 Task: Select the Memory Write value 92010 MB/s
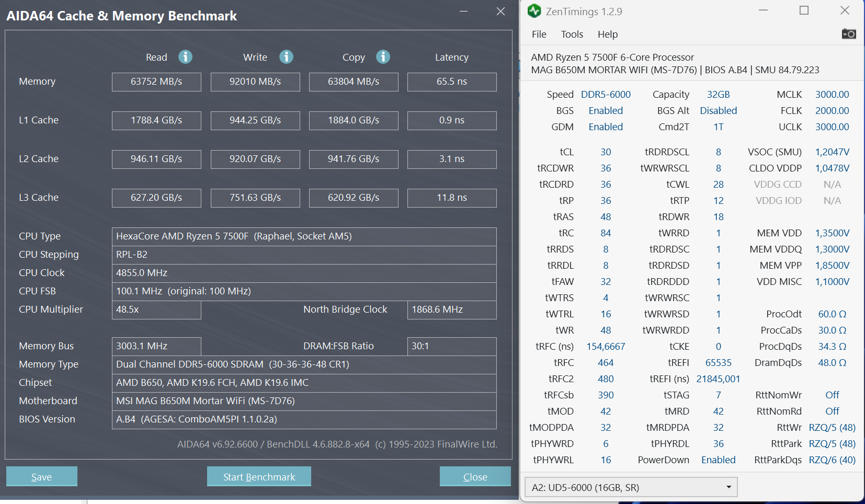(255, 82)
